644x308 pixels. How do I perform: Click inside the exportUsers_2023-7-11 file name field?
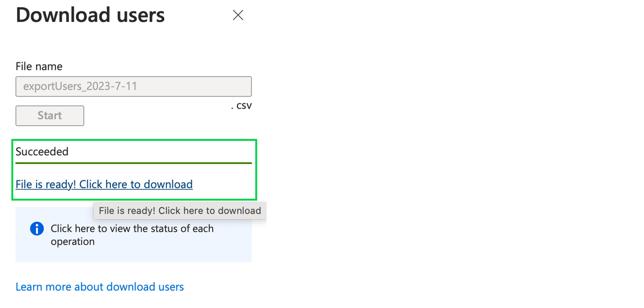133,86
